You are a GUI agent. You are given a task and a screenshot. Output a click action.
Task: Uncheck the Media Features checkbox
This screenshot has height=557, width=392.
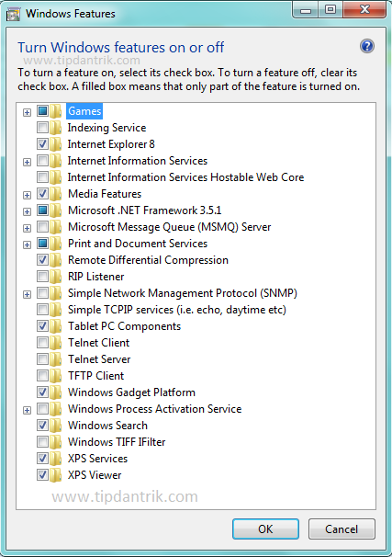tap(42, 194)
